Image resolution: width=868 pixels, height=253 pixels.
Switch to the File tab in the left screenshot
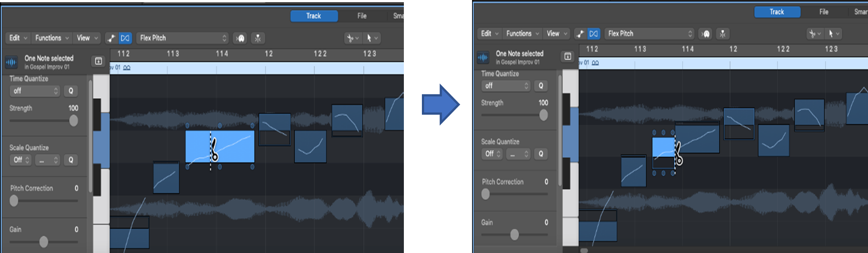362,16
